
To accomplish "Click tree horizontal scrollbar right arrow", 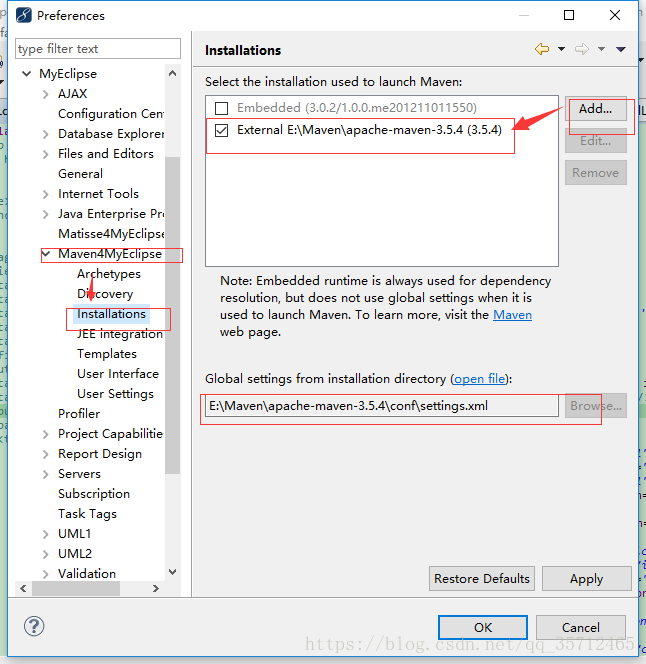I will pyautogui.click(x=156, y=589).
